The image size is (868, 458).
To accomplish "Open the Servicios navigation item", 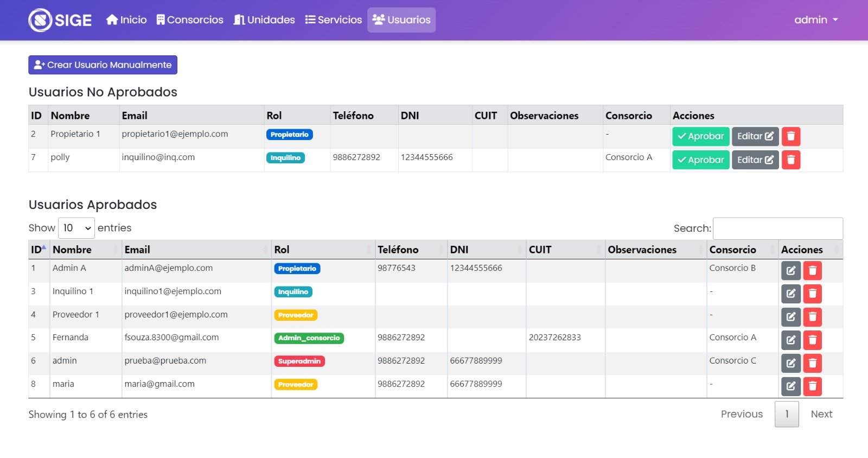I will (x=333, y=20).
